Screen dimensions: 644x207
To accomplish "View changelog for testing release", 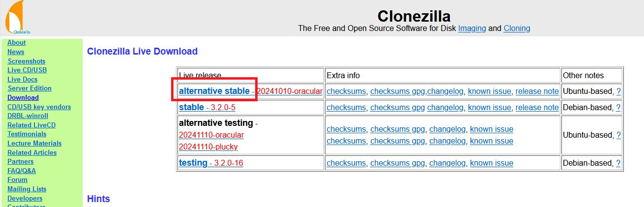I will click(447, 163).
